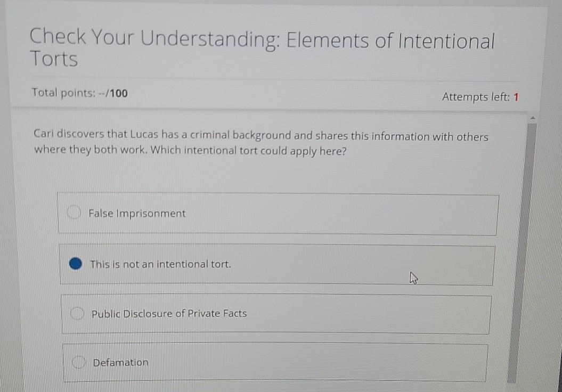Click the filled blue radio indicator

[x=75, y=263]
